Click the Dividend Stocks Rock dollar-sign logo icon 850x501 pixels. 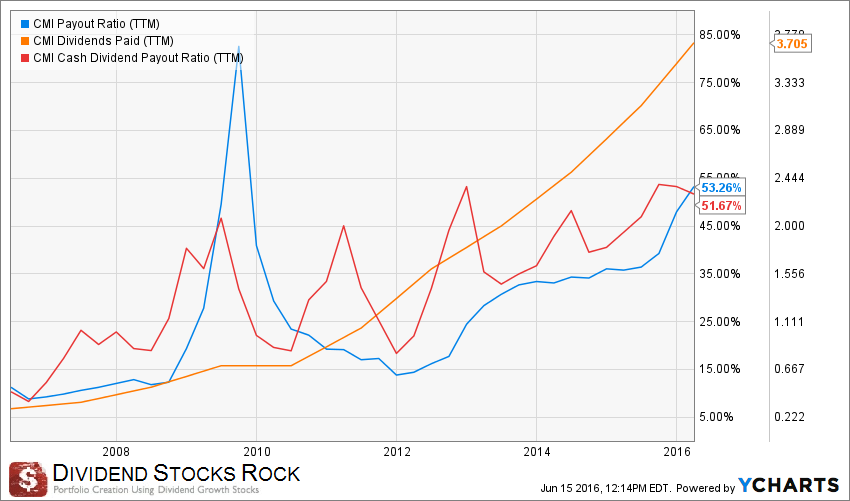28,477
